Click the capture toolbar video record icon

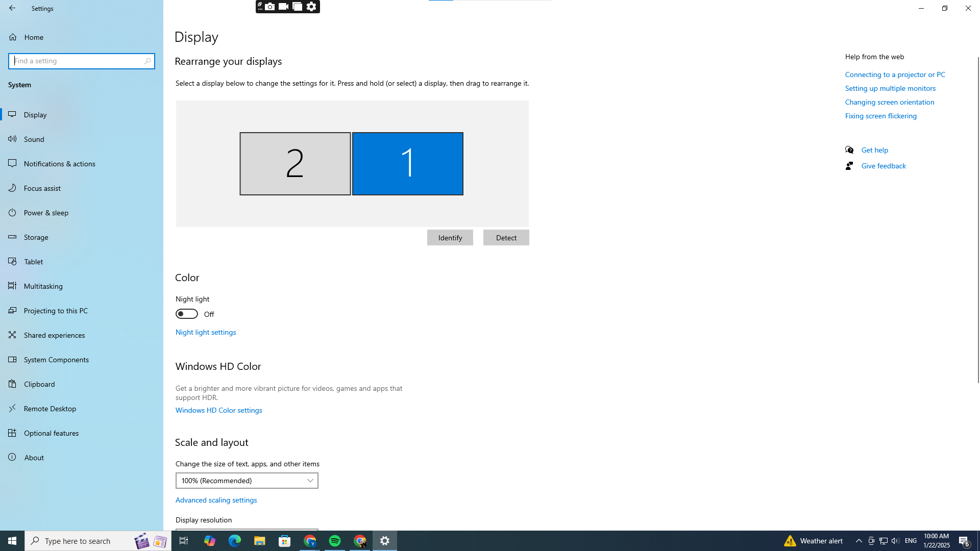(284, 7)
